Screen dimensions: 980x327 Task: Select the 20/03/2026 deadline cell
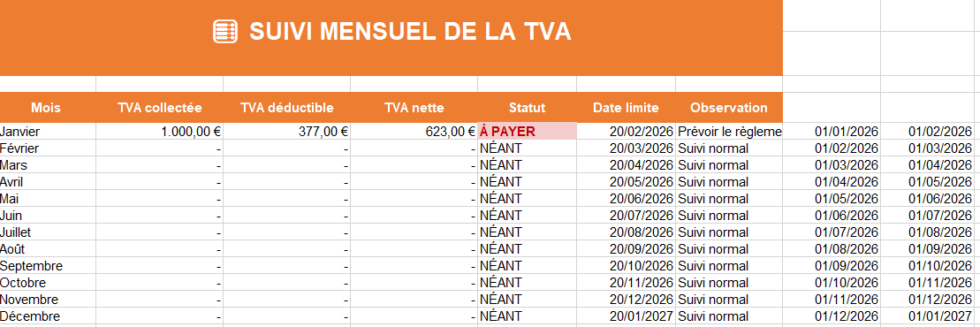click(x=626, y=148)
